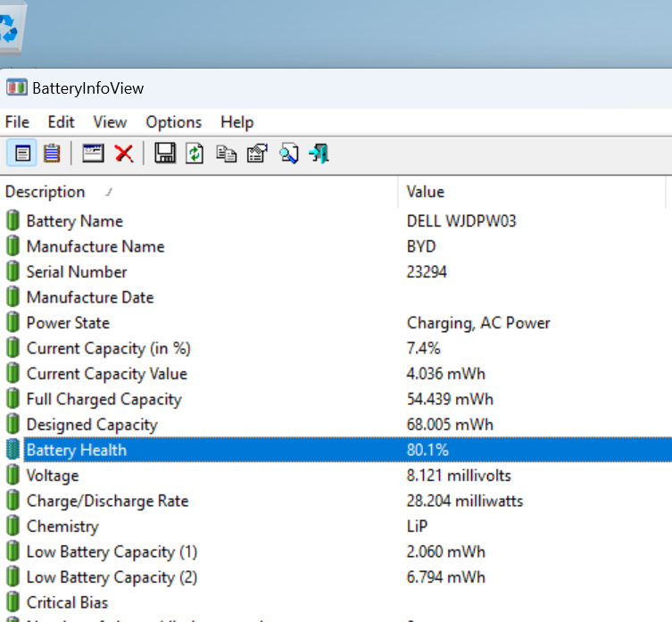Click the battery icon beside Full Charged Capacity
Viewport: 672px width, 622px height.
click(12, 399)
